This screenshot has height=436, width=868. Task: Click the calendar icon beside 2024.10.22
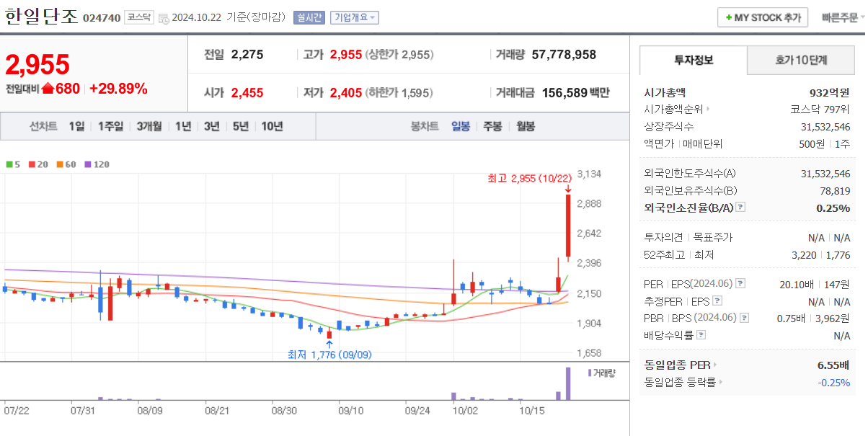164,18
